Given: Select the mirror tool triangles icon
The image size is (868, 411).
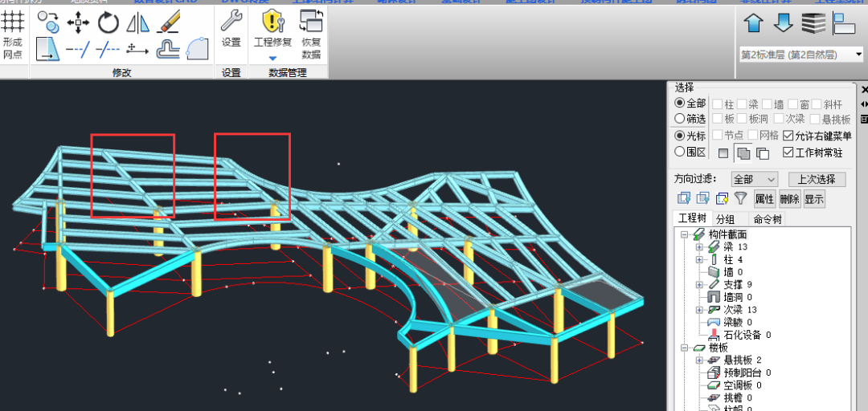Looking at the screenshot, I should tap(138, 22).
